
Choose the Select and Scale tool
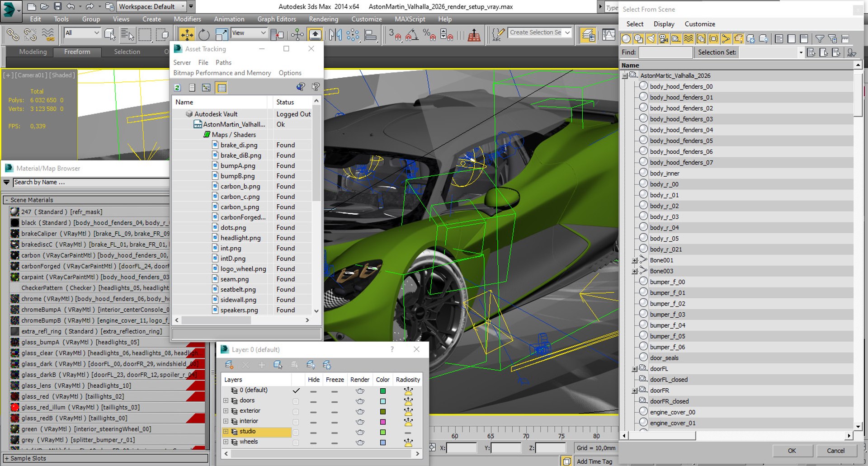pos(221,34)
